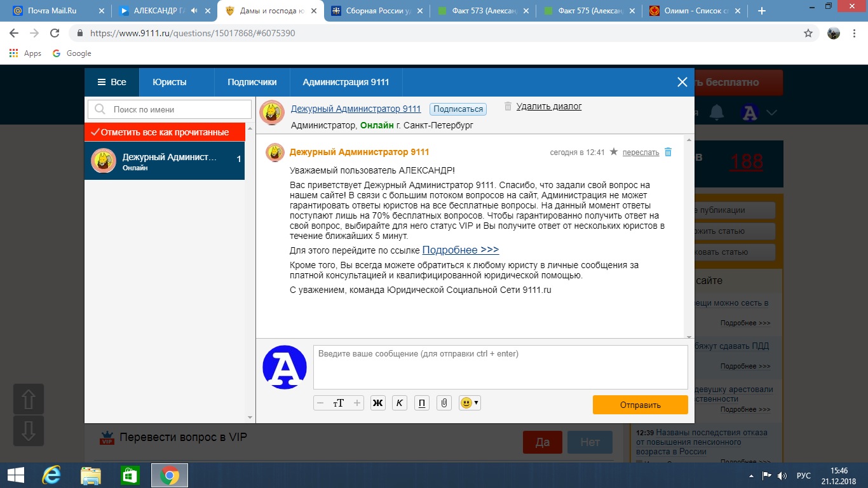Click the volume speaker tray icon

[781, 476]
